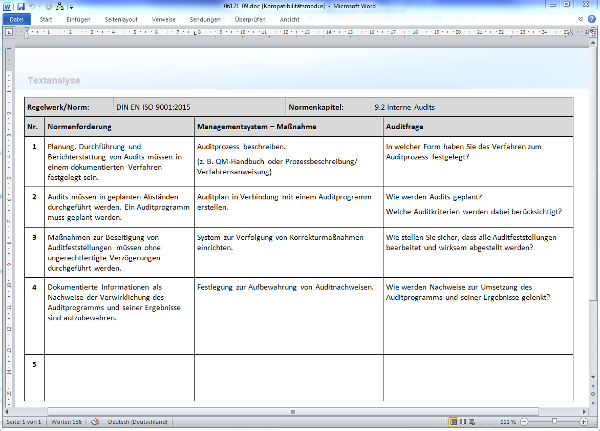Open the Einfügen ribbon tab
Image resolution: width=600 pixels, height=431 pixels.
[x=79, y=18]
